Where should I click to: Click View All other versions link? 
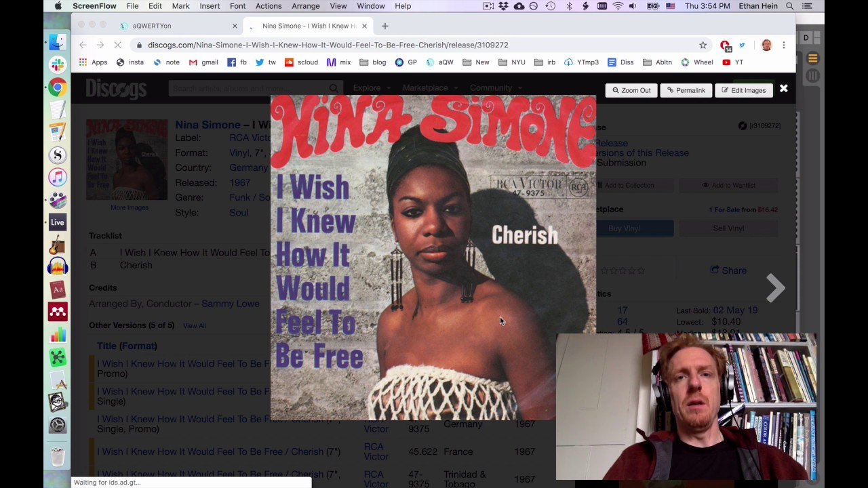click(194, 326)
